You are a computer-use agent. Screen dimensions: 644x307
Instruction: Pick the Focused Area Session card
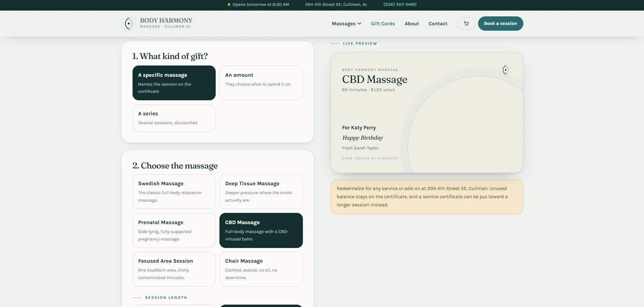[x=174, y=269]
